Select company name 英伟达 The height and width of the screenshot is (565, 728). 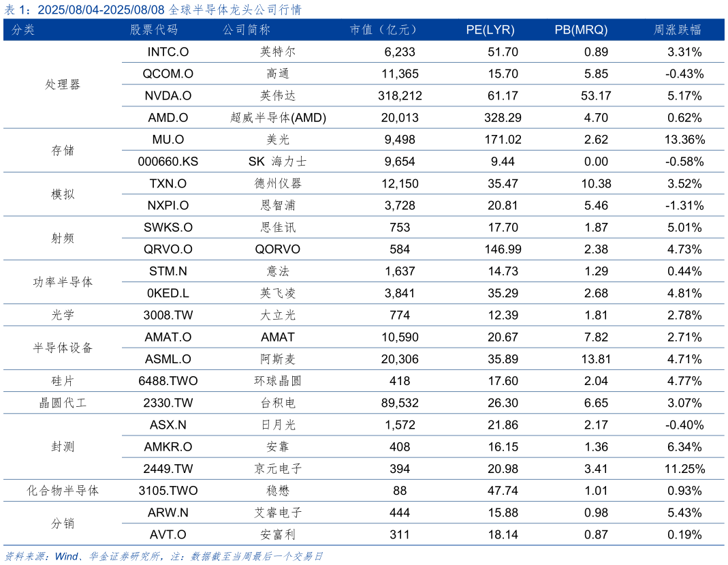[278, 95]
